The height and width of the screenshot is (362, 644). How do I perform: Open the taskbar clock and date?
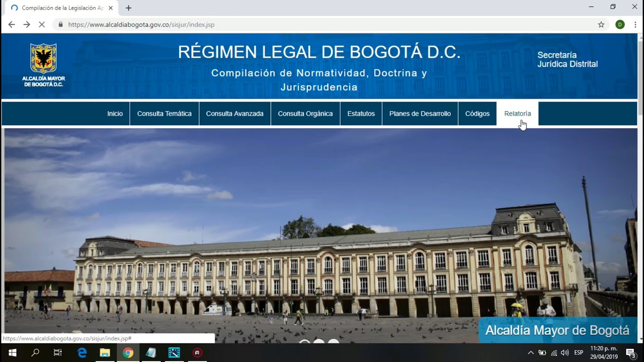tap(604, 353)
